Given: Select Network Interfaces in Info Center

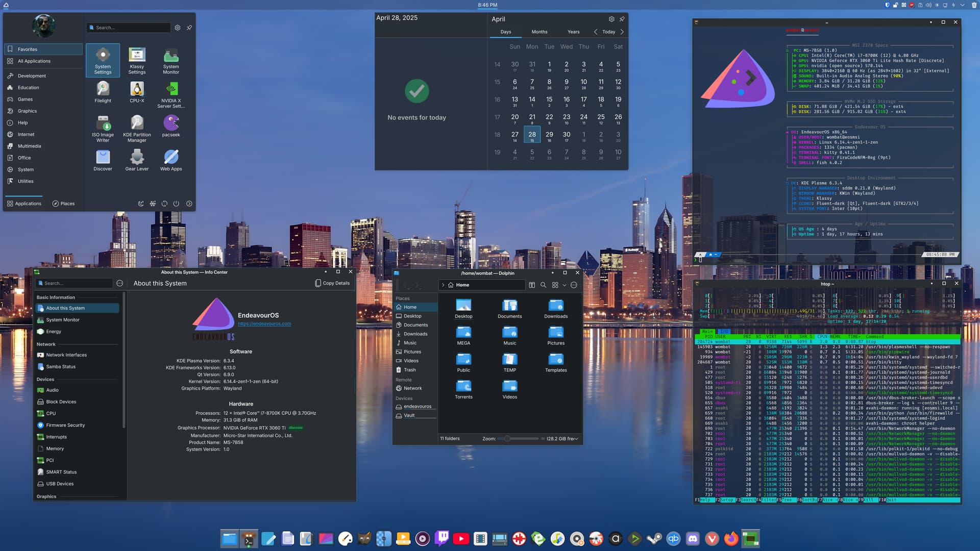Looking at the screenshot, I should (77, 355).
